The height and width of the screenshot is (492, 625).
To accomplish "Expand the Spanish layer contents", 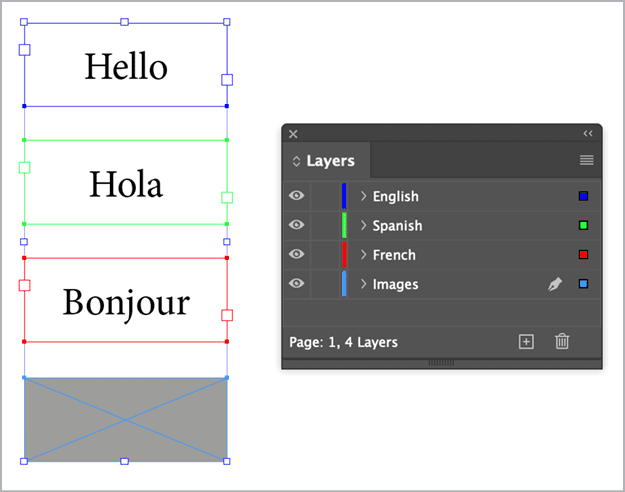I will (x=363, y=225).
